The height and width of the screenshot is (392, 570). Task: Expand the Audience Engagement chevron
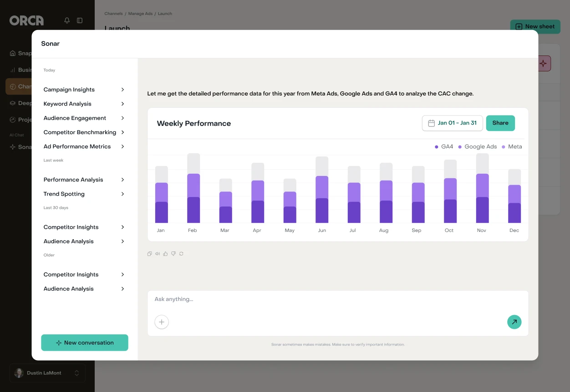coord(122,118)
